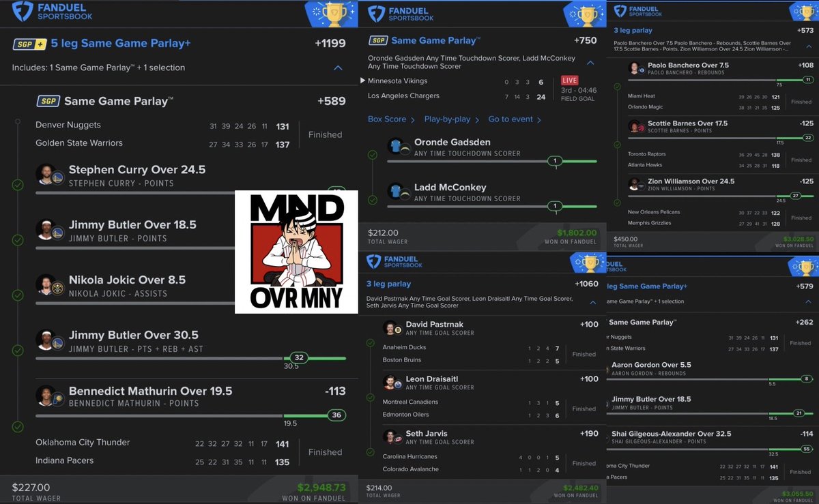Click the trophy badge on the +1199 parlay slip
Screen dimensions: 819x504
coord(331,14)
